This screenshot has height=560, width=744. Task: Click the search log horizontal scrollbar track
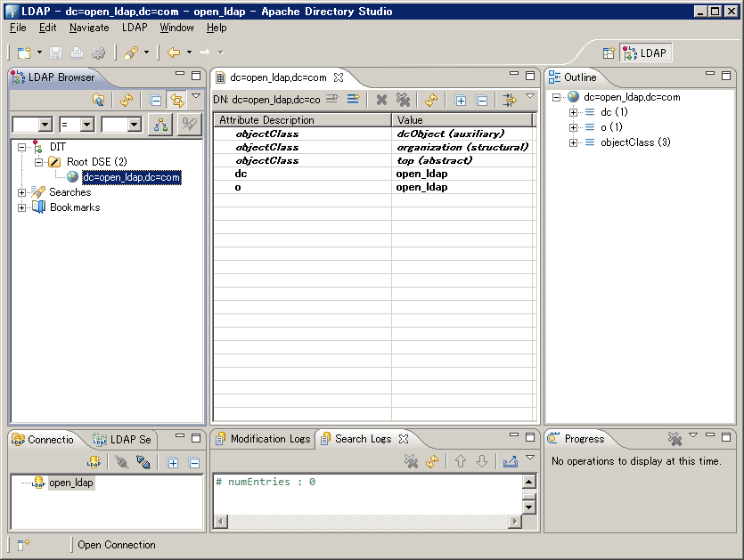369,522
